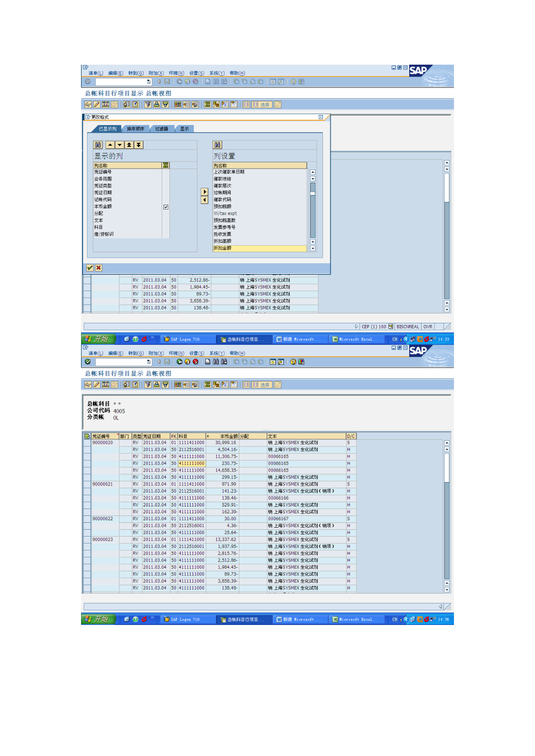
Task: Open 设置(S) menu in 4005 list window
Action: pos(197,353)
